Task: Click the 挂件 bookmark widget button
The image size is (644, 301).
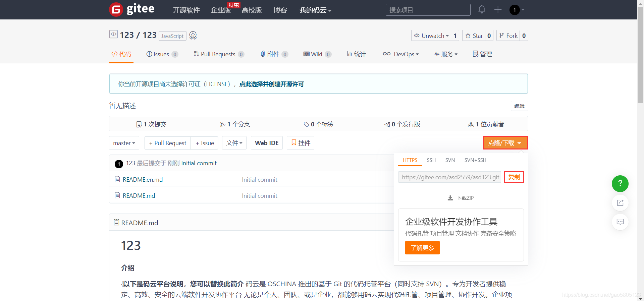Action: tap(301, 143)
